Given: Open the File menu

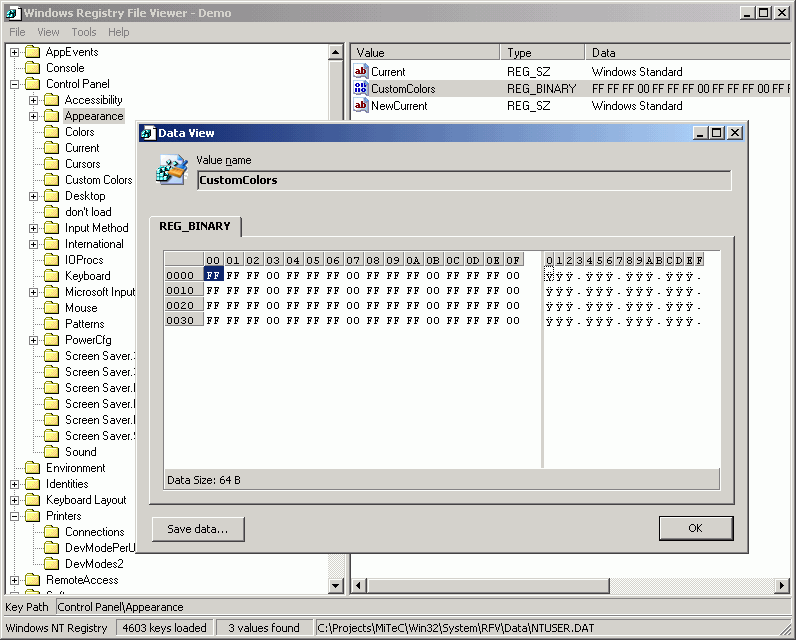Looking at the screenshot, I should pyautogui.click(x=17, y=32).
